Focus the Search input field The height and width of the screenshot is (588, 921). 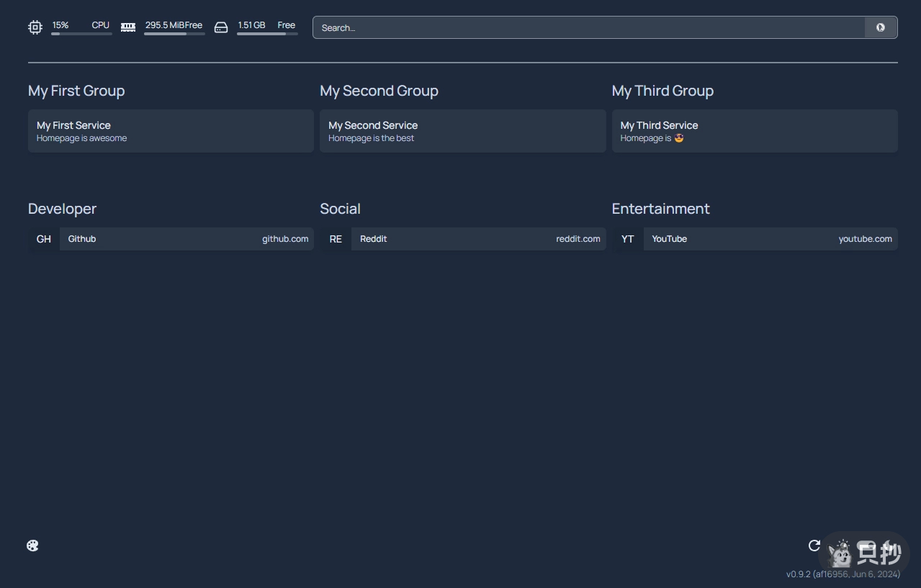[588, 27]
